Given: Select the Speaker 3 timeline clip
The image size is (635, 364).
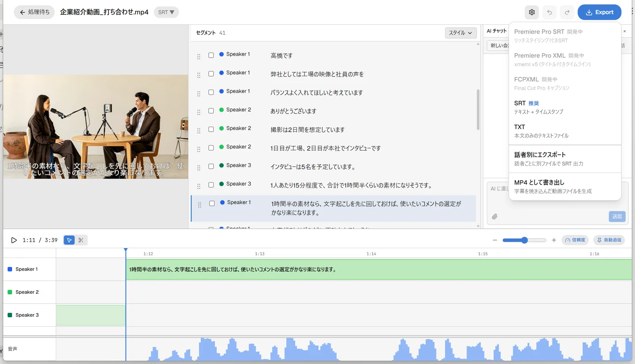Looking at the screenshot, I should click(x=90, y=315).
